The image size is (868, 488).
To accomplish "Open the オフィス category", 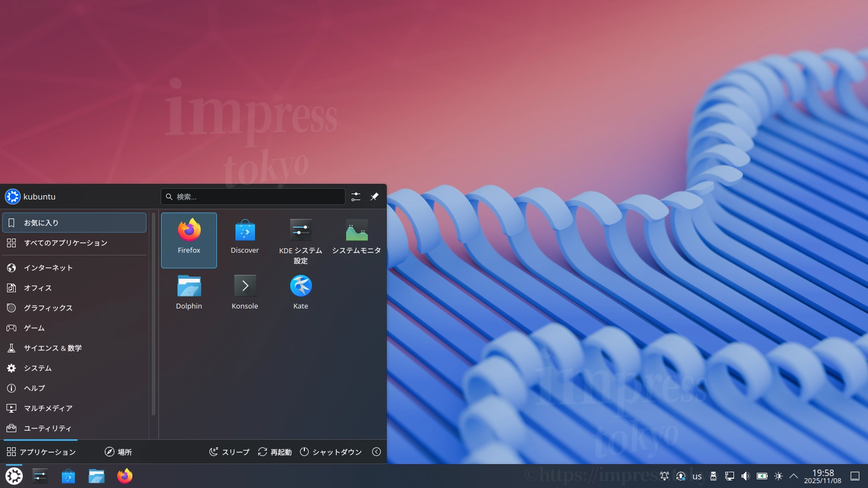I will point(74,288).
